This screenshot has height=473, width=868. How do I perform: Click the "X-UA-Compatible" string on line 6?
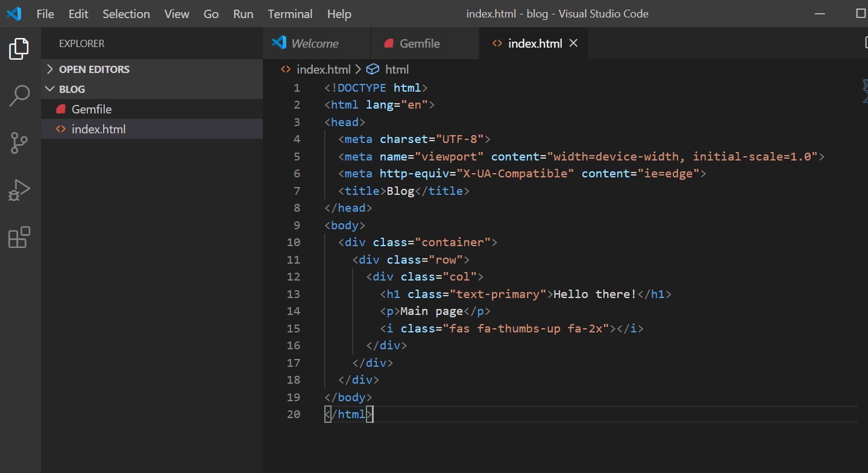click(515, 174)
